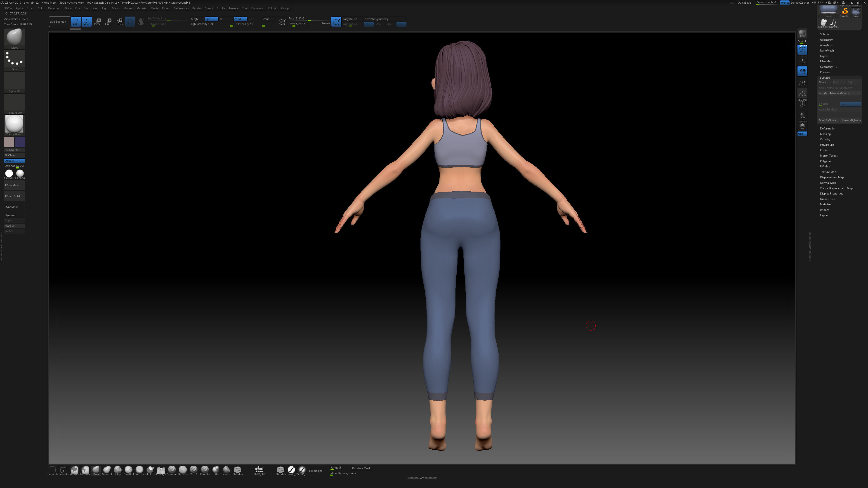The height and width of the screenshot is (488, 868).
Task: Toggle PolyF polyframe display icon
Action: pyautogui.click(x=802, y=104)
